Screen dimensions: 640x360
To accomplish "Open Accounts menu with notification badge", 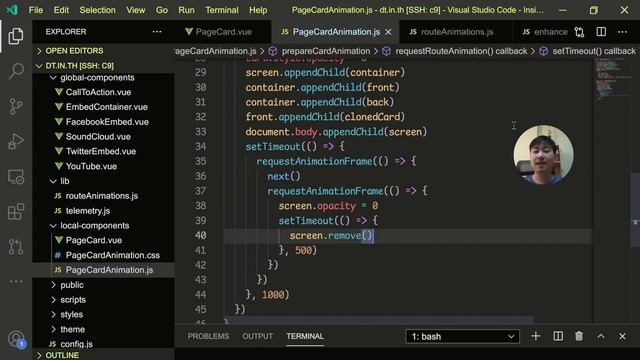I will 16,339.
